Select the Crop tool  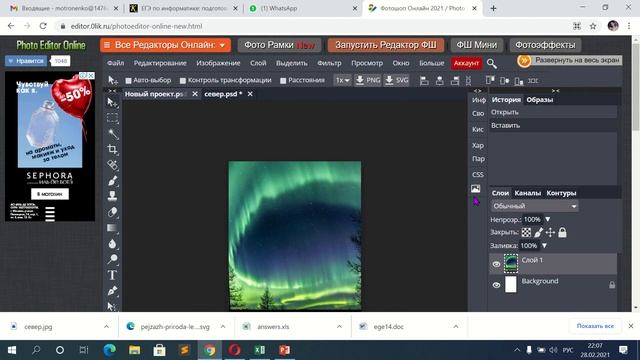(x=112, y=149)
